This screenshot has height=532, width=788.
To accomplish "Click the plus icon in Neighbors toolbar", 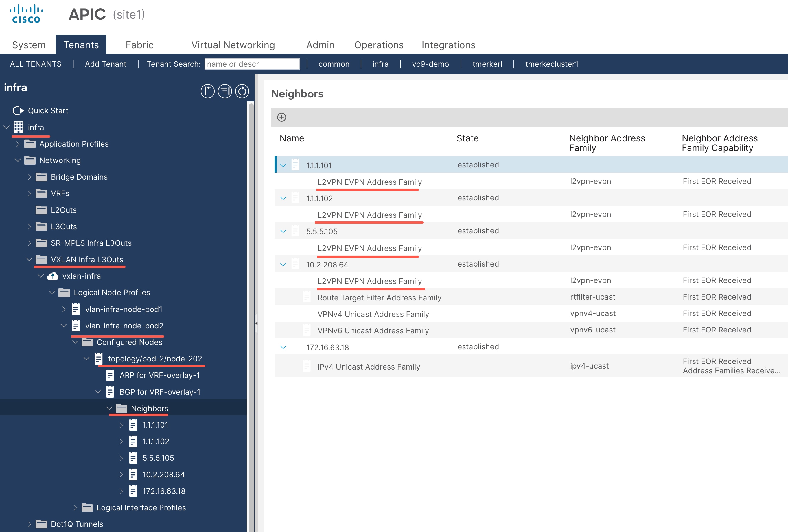I will 282,117.
